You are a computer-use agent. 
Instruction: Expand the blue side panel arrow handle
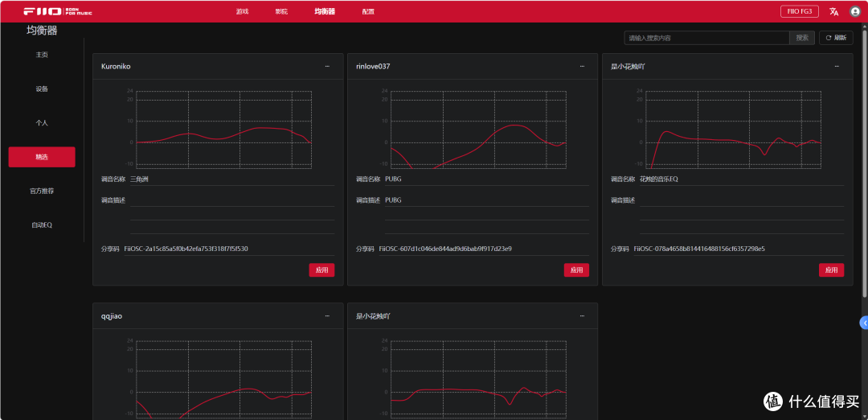[863, 323]
